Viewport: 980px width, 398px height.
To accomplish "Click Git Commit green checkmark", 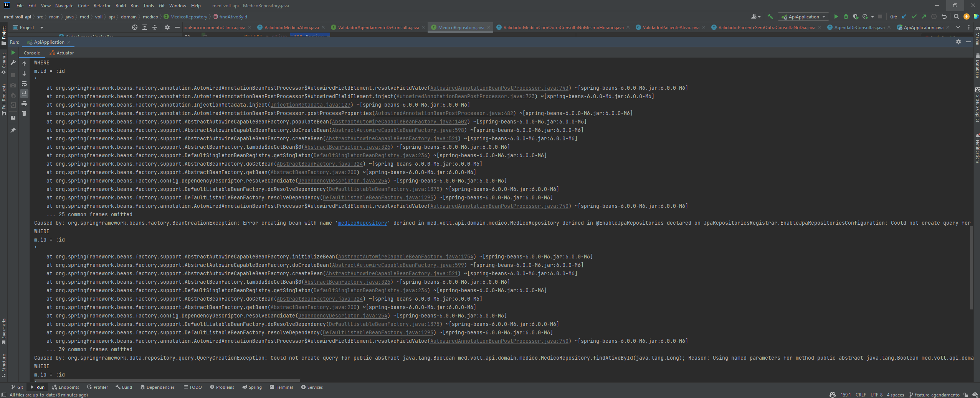I will 914,16.
